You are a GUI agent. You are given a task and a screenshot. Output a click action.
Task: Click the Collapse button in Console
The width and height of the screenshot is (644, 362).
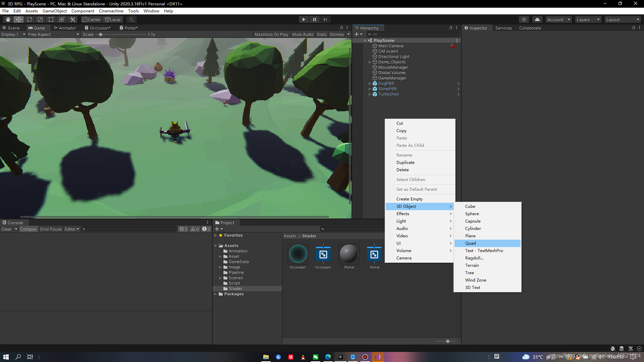[28, 229]
